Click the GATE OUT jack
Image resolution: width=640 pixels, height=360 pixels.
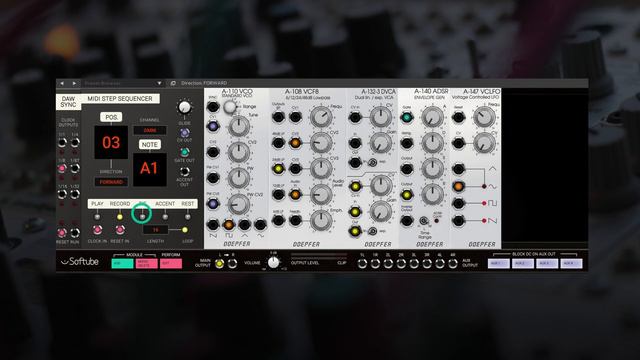point(184,152)
